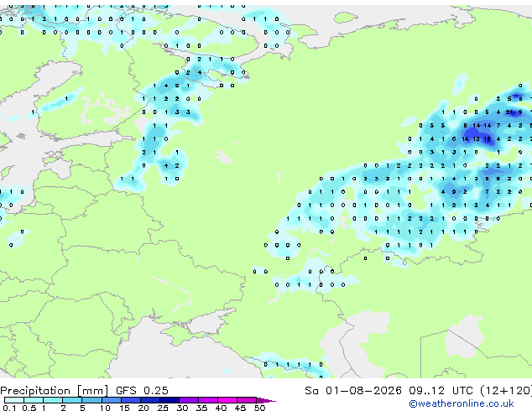The width and height of the screenshot is (532, 411).
Task: Pick the 5–10 mm legend swatch
Action: [x=91, y=400]
